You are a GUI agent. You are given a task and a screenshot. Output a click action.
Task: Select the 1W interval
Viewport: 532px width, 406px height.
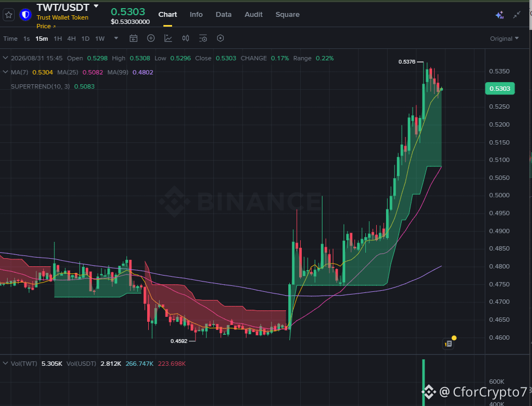pos(100,39)
